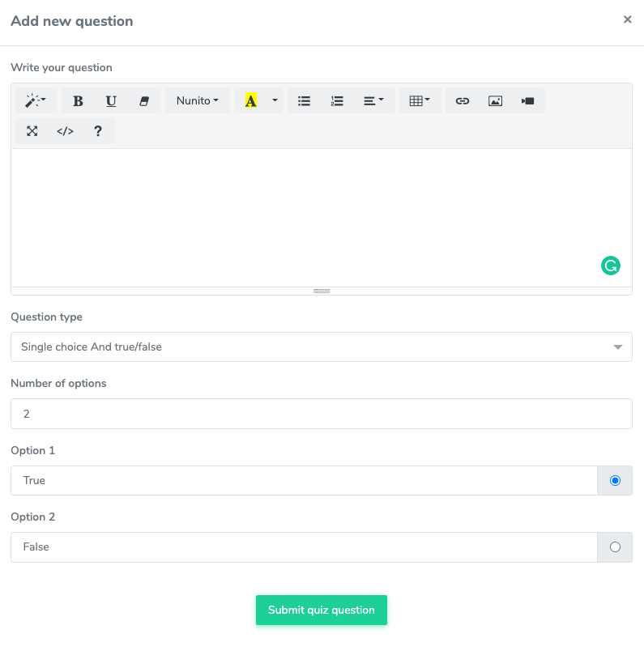
Task: Open editor help question mark
Action: pos(98,131)
